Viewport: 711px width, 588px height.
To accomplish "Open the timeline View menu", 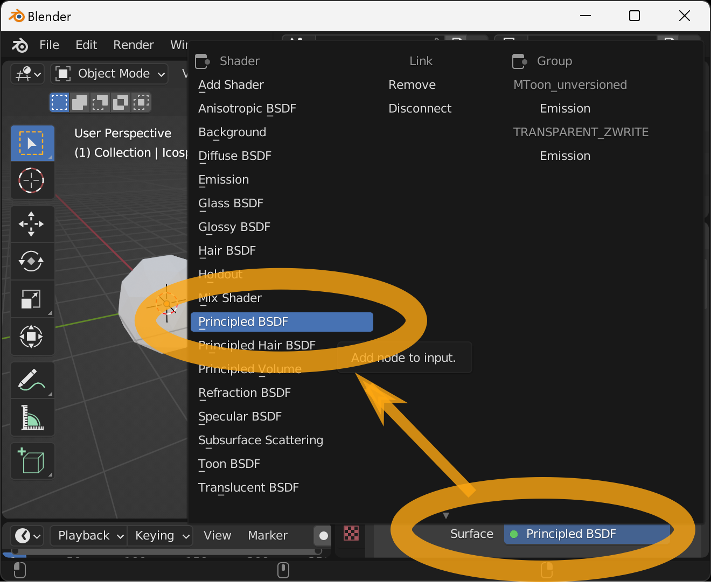I will click(218, 536).
